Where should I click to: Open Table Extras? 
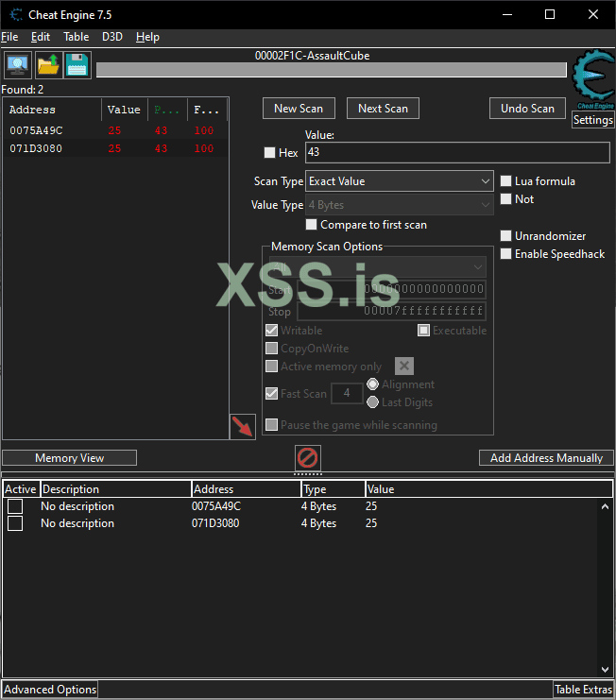(x=584, y=690)
